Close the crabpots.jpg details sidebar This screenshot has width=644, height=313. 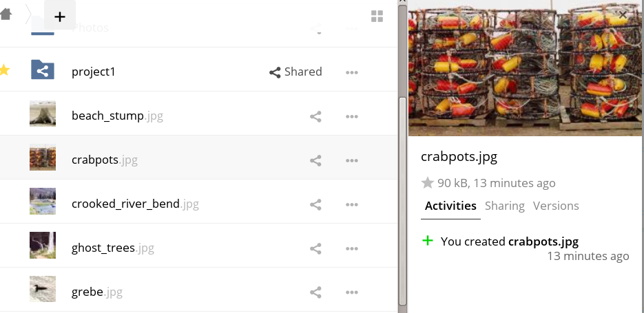pos(623,14)
